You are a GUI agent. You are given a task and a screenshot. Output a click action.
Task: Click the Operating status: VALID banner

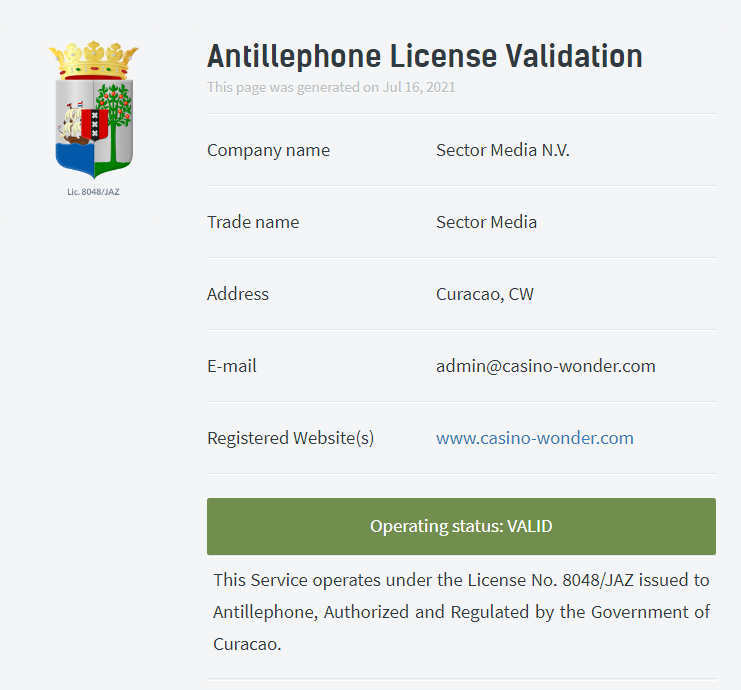(x=461, y=526)
